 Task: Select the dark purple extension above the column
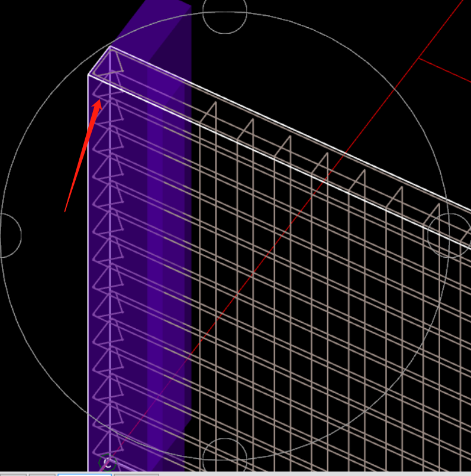[x=160, y=30]
